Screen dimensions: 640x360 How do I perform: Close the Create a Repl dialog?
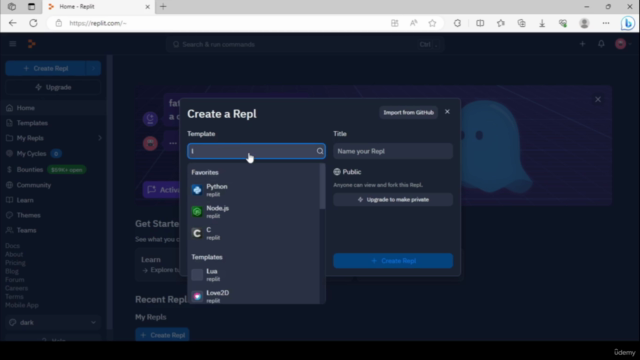(x=447, y=112)
